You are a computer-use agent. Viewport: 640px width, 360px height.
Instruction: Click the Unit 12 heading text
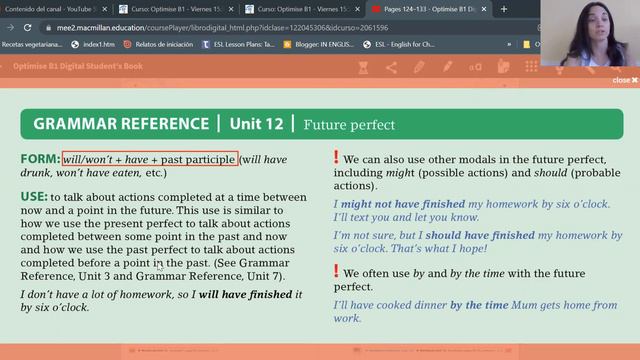coord(256,124)
